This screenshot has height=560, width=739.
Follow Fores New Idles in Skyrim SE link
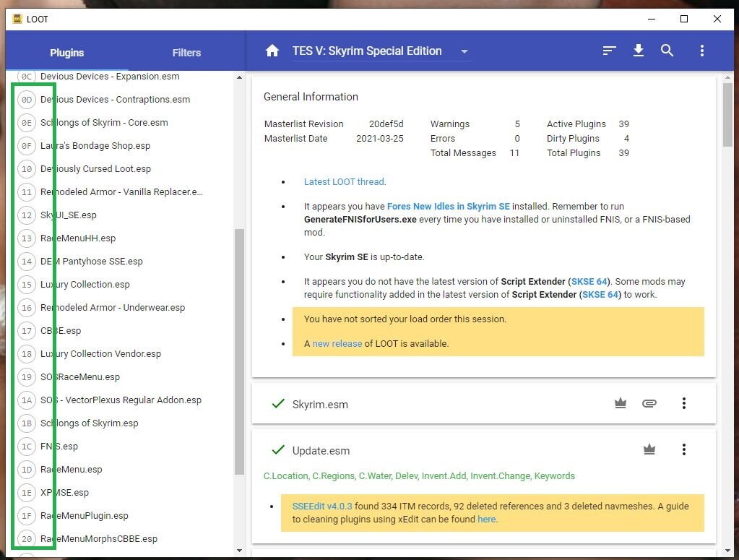click(448, 206)
